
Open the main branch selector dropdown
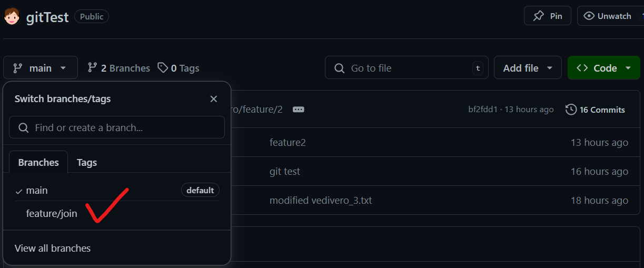click(41, 68)
